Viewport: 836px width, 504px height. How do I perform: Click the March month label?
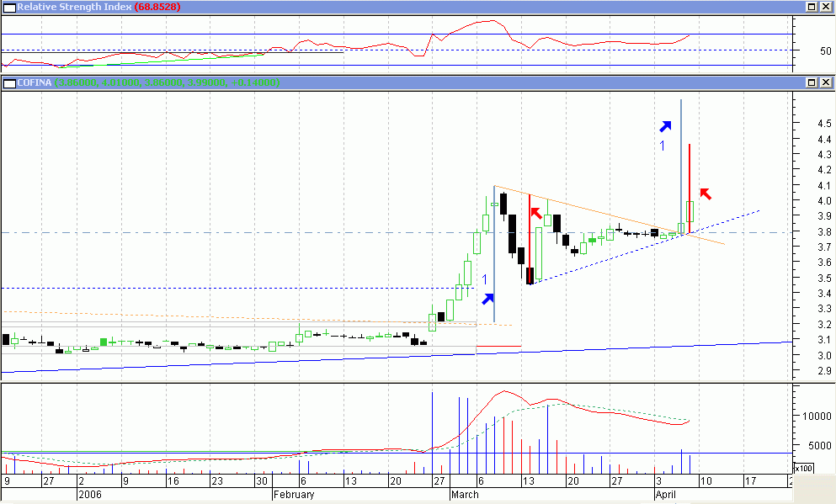[465, 495]
